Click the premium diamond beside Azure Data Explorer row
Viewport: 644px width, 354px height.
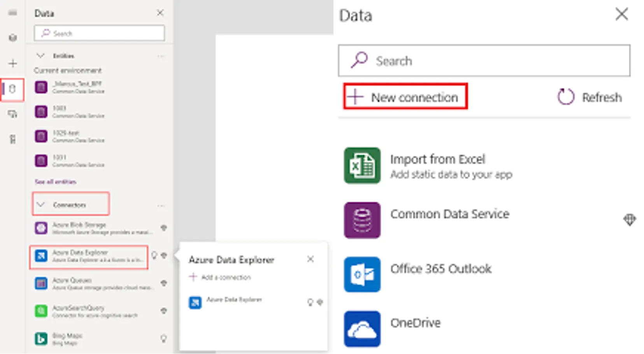tap(164, 255)
